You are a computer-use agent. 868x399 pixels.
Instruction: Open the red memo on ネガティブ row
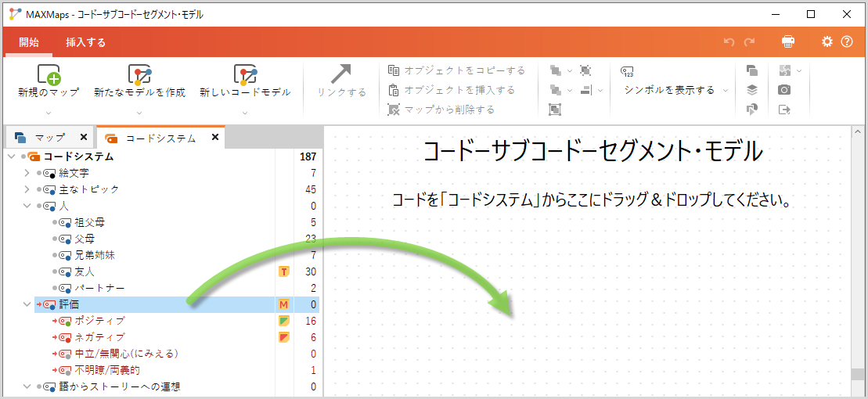click(x=283, y=337)
